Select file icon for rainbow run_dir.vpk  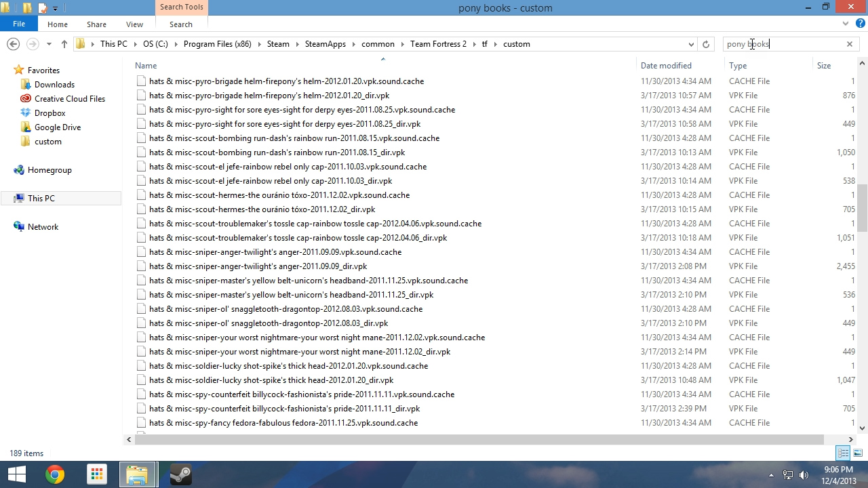[141, 152]
